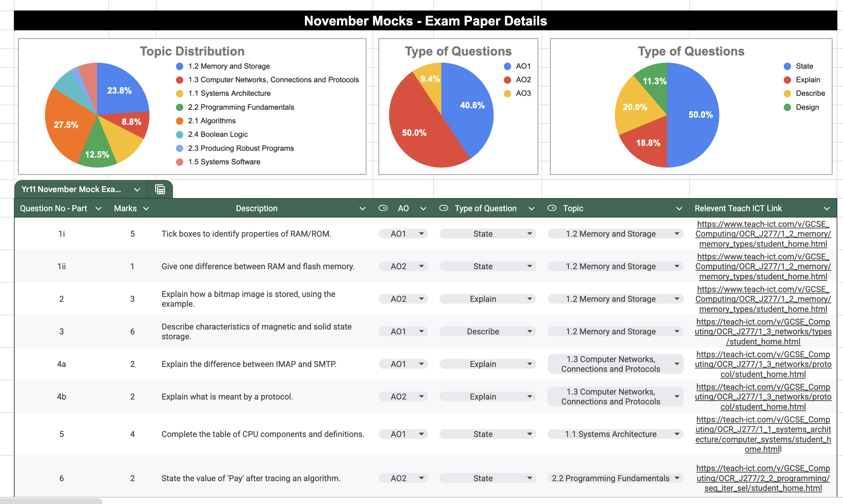The image size is (843, 504).
Task: Select the marks cell '6' for question 3
Action: [x=132, y=331]
